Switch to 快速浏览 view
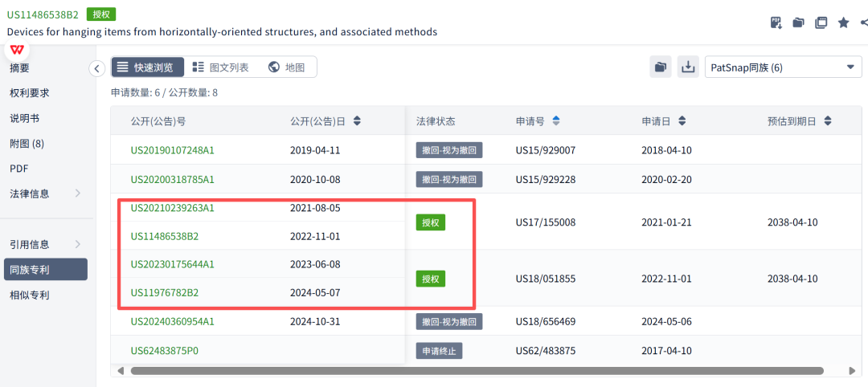This screenshot has width=868, height=387. pos(148,67)
